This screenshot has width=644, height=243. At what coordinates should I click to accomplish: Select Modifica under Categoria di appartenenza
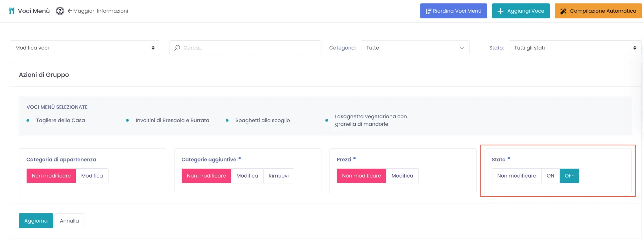click(x=92, y=176)
